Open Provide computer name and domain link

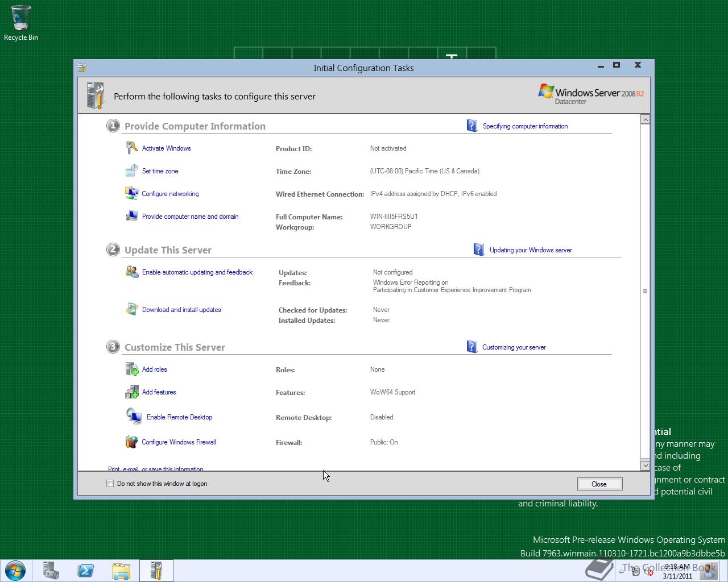190,217
